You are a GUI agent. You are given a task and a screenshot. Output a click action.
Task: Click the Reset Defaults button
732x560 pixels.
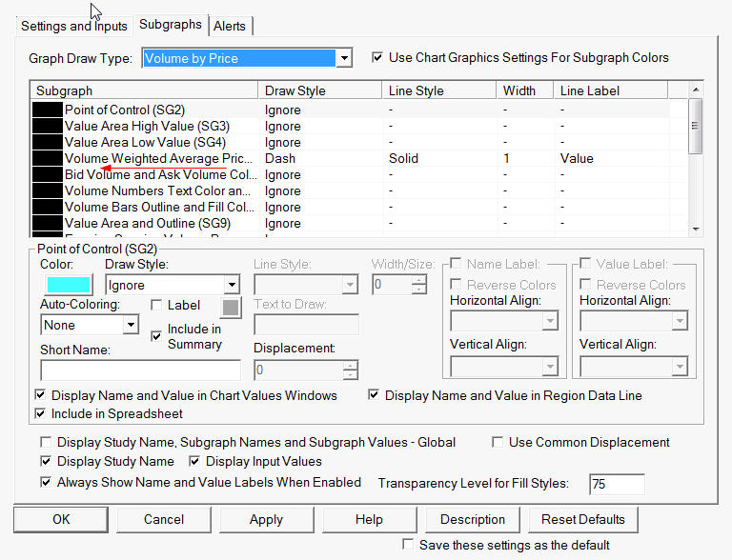[x=582, y=519]
